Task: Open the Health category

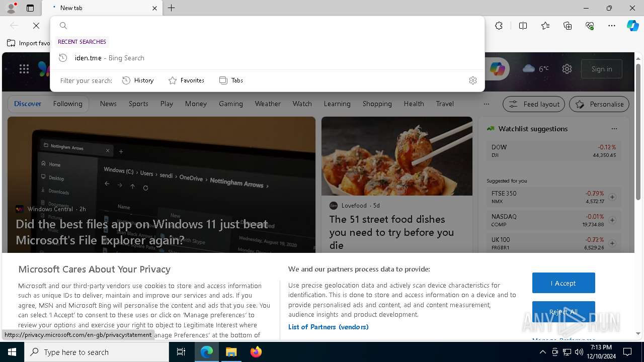Action: 414,104
